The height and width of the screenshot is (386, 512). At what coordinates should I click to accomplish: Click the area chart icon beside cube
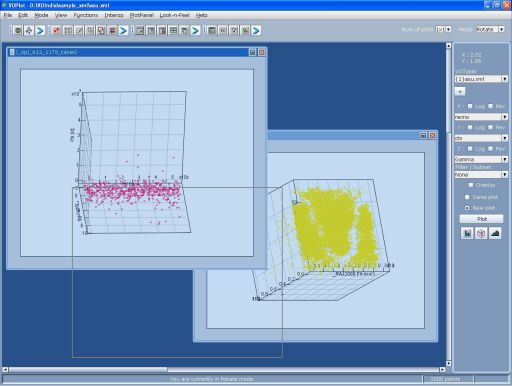[495, 233]
